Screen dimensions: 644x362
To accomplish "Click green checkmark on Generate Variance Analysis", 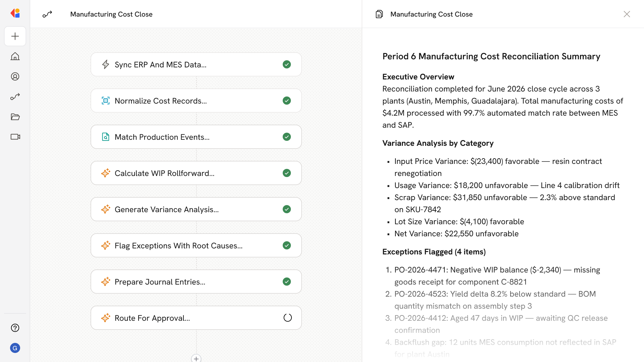I will point(286,209).
